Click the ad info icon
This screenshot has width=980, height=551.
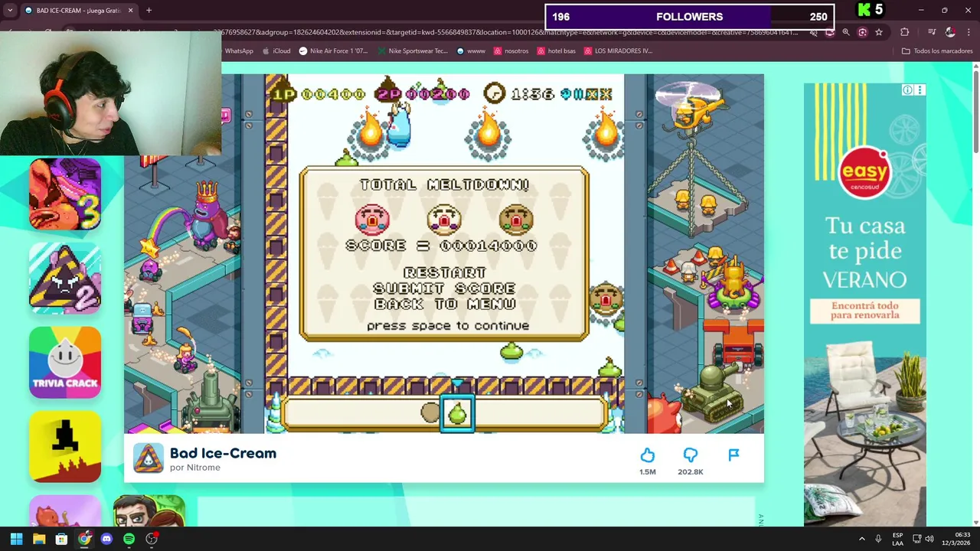[907, 90]
